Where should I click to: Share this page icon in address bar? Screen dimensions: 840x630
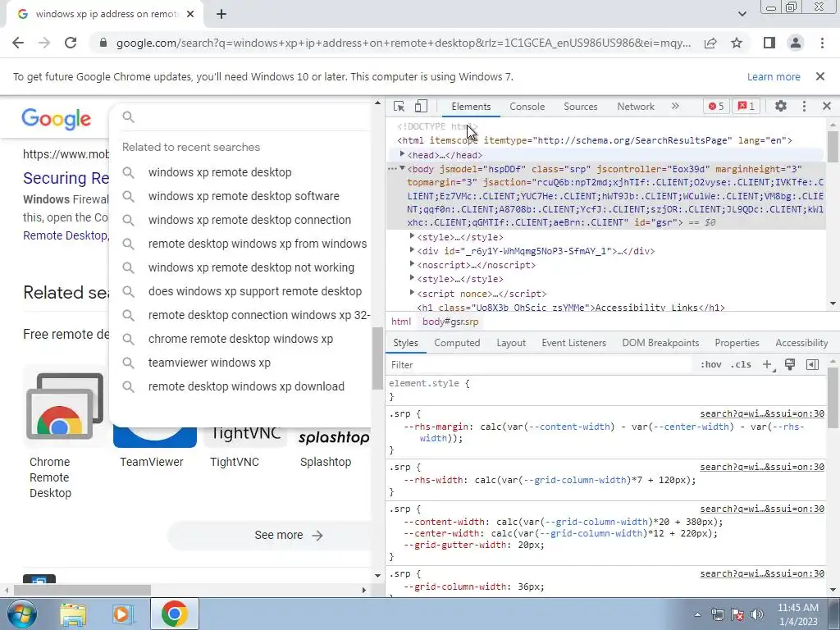click(710, 43)
